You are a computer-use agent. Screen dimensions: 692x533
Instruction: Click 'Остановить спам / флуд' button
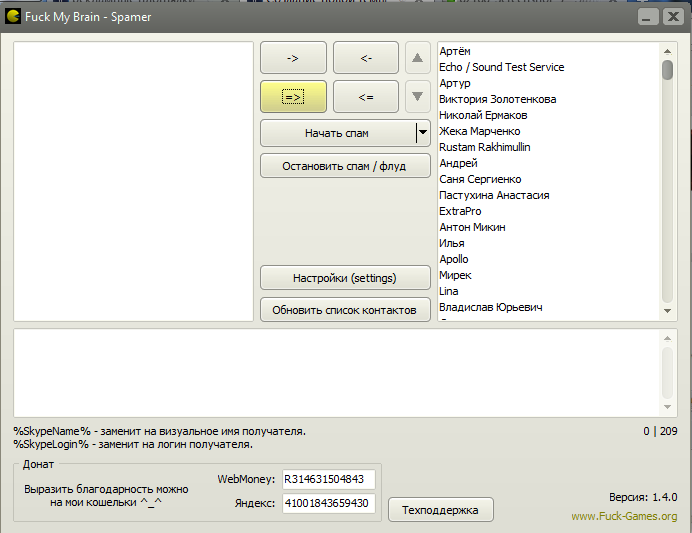point(345,166)
